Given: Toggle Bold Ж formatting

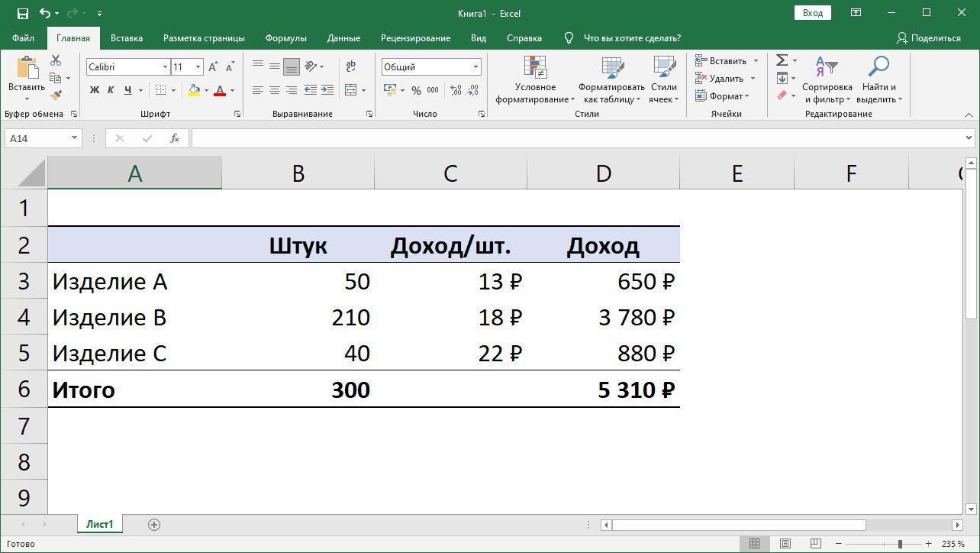Looking at the screenshot, I should [x=95, y=90].
